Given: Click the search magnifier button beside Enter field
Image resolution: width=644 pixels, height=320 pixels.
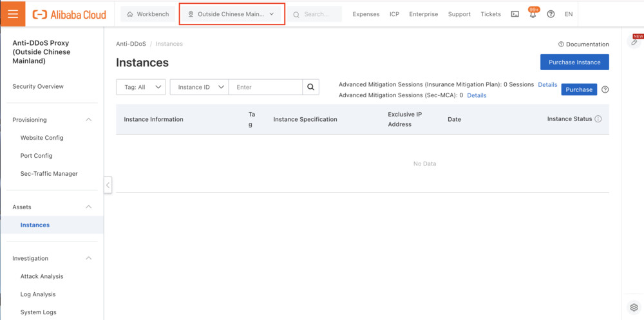Looking at the screenshot, I should 311,87.
